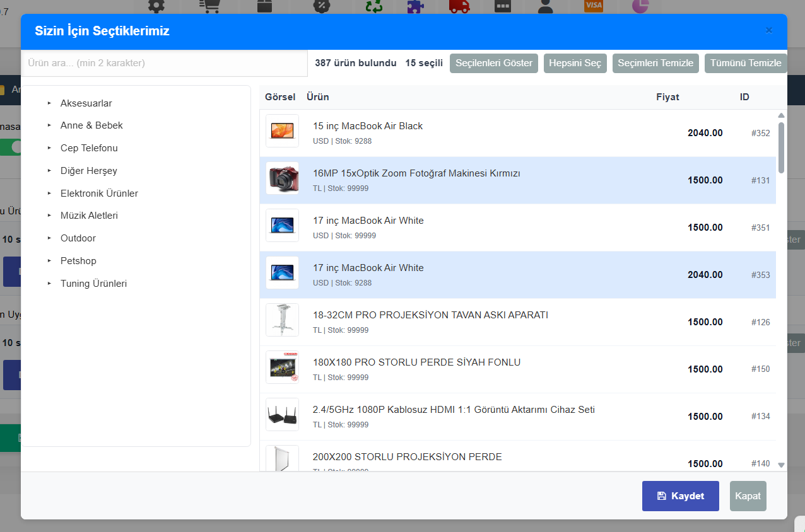805x532 pixels.
Task: Click the red delivery truck icon
Action: click(459, 6)
